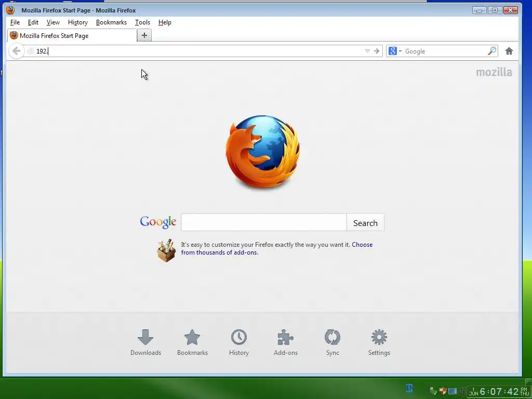Open the View menu
Image resolution: width=532 pixels, height=399 pixels.
[x=53, y=22]
